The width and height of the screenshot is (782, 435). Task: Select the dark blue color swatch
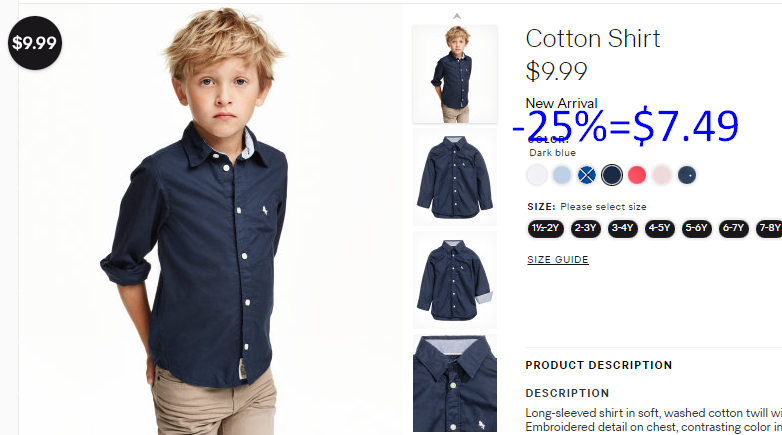[x=612, y=175]
